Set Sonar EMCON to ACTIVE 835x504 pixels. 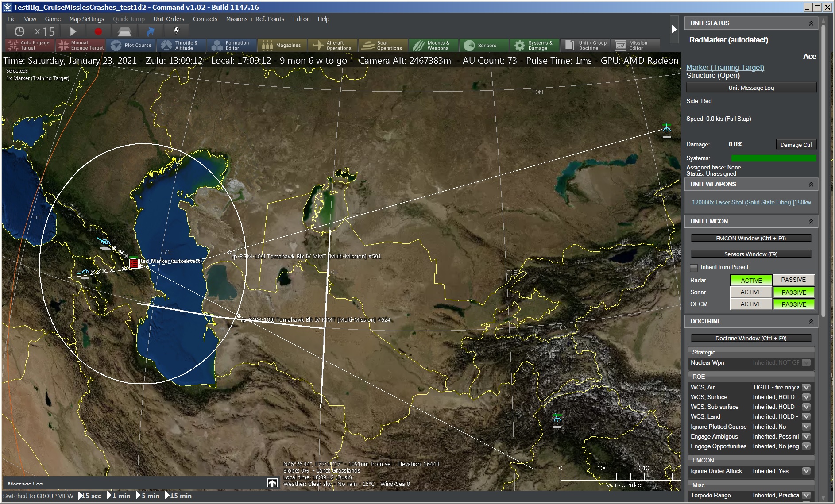751,292
